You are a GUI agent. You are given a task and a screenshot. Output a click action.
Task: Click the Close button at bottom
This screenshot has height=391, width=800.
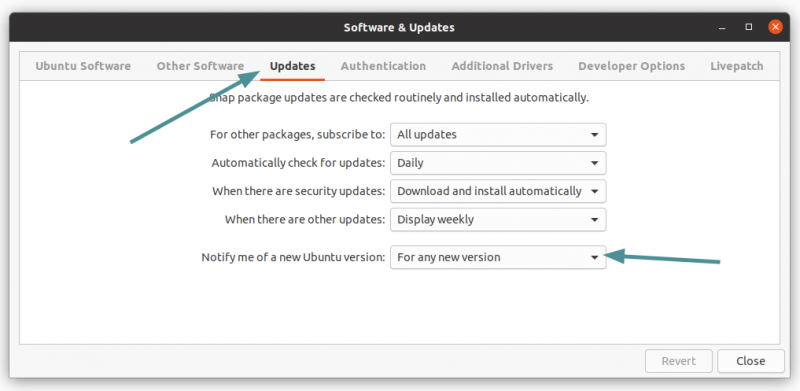pyautogui.click(x=751, y=361)
